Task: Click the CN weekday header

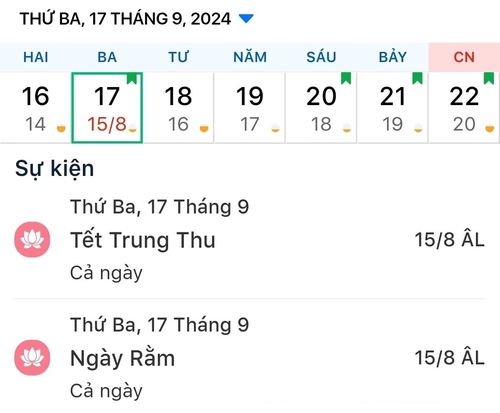Action: (x=464, y=57)
